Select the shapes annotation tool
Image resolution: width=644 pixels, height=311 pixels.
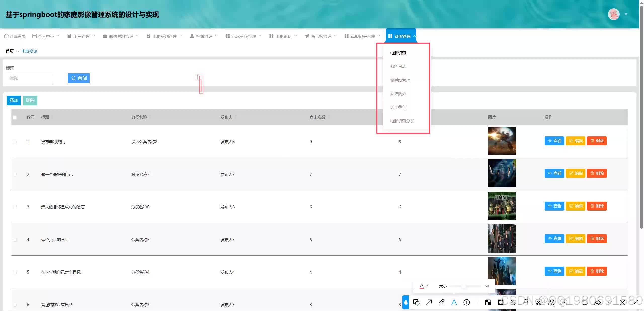coord(417,302)
